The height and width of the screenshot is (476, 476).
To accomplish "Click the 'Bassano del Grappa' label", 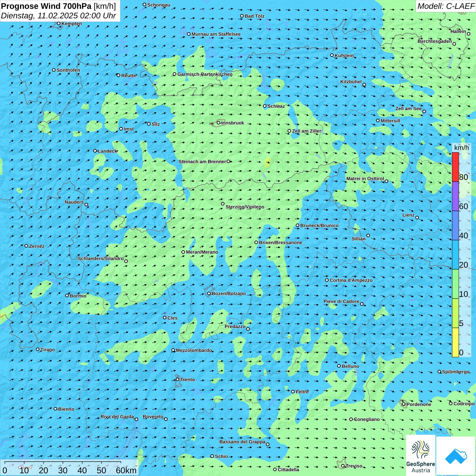I will (x=242, y=442).
